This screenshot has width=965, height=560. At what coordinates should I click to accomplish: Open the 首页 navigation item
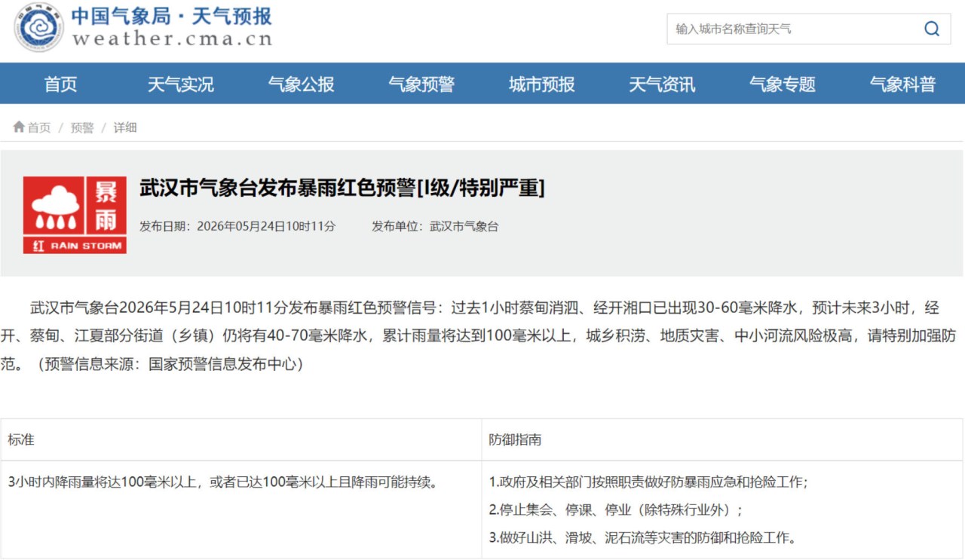60,84
